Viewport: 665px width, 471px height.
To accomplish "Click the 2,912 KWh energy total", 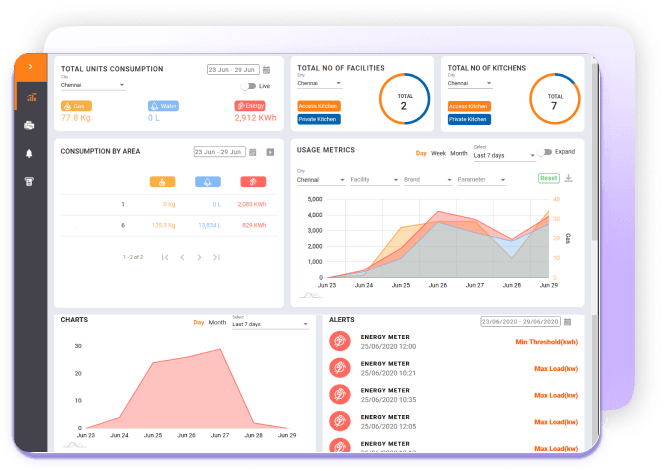I will 255,118.
